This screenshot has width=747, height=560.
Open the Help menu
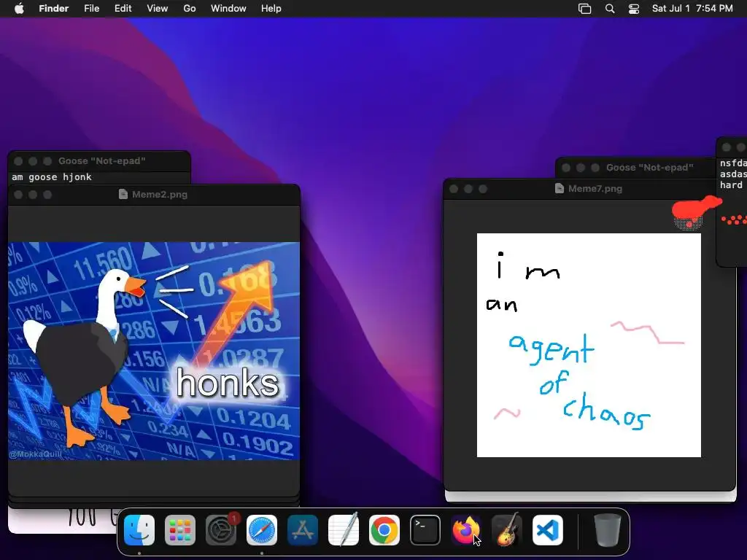[x=271, y=9]
